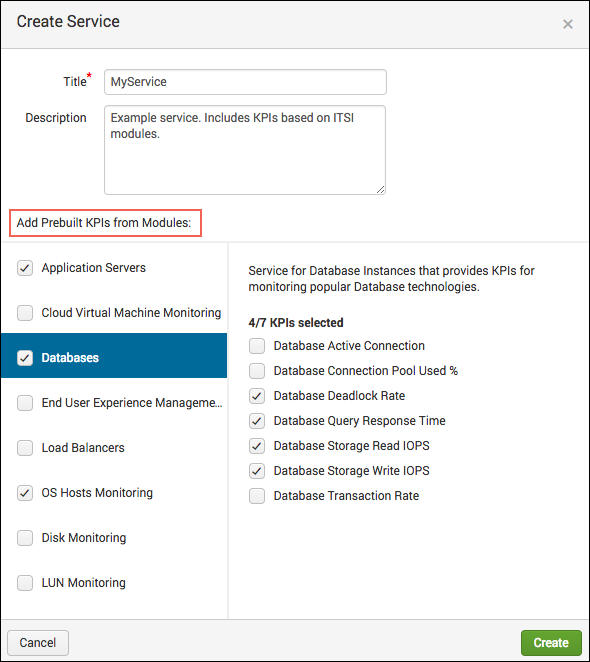Enable the LUN Monitoring module

click(25, 583)
